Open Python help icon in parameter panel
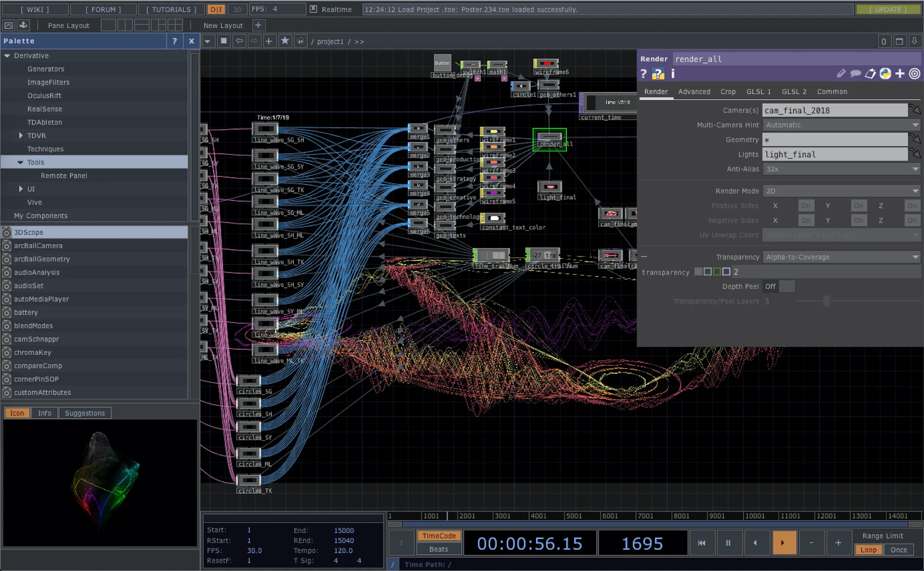Image resolution: width=924 pixels, height=571 pixels. pyautogui.click(x=658, y=73)
